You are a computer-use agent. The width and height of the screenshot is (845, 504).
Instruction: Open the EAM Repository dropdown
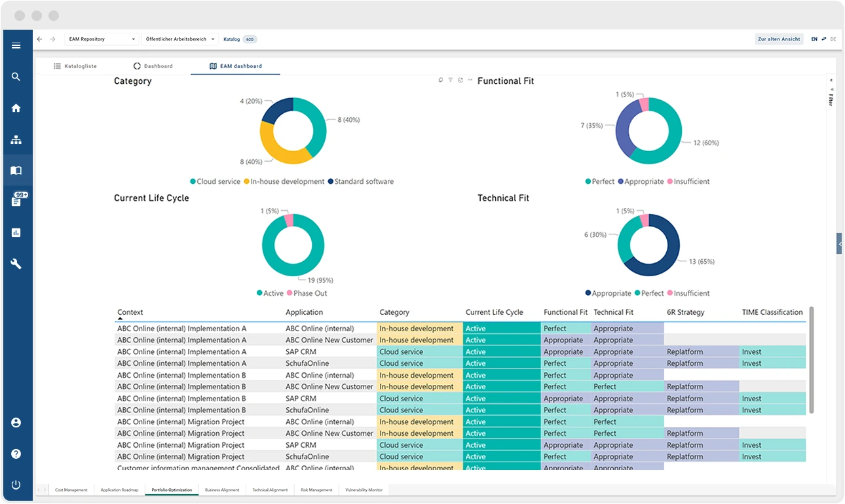pyautogui.click(x=102, y=39)
